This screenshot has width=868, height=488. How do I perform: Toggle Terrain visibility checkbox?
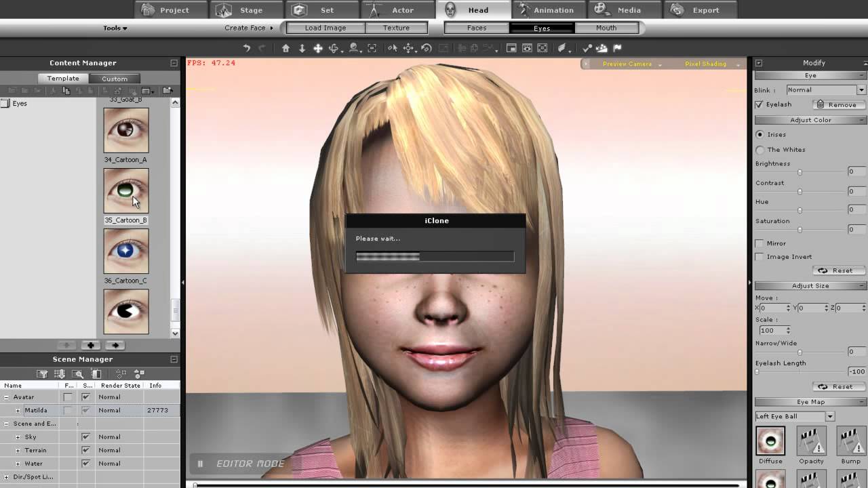tap(85, 450)
